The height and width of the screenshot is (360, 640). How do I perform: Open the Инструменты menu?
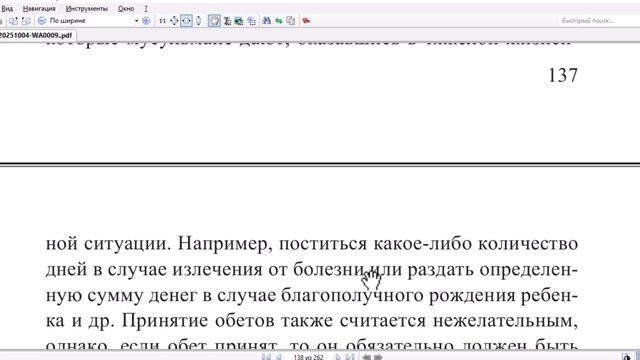tap(87, 9)
